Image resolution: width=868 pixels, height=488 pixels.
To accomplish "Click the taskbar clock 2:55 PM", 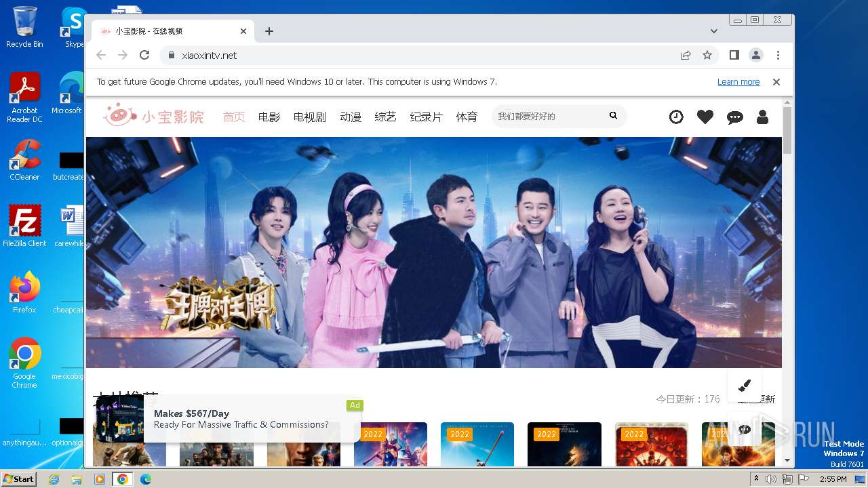I will [833, 479].
